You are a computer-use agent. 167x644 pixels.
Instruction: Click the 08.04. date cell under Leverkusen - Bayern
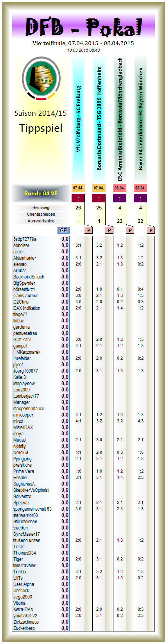tap(140, 188)
